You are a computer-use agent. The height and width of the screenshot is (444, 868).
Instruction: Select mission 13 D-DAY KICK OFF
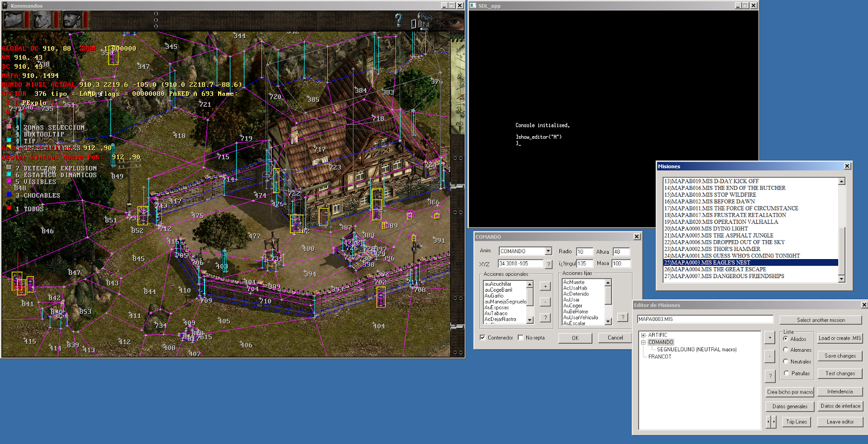tap(751, 181)
